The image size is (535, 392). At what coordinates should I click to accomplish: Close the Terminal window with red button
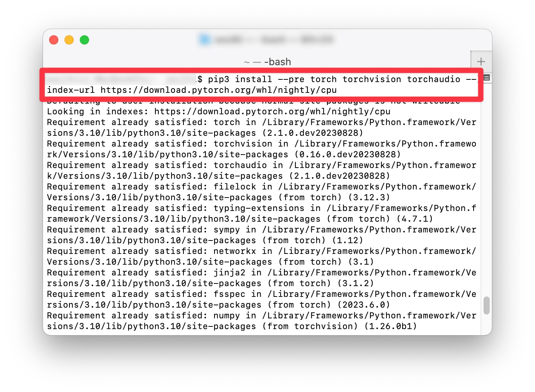coord(54,40)
